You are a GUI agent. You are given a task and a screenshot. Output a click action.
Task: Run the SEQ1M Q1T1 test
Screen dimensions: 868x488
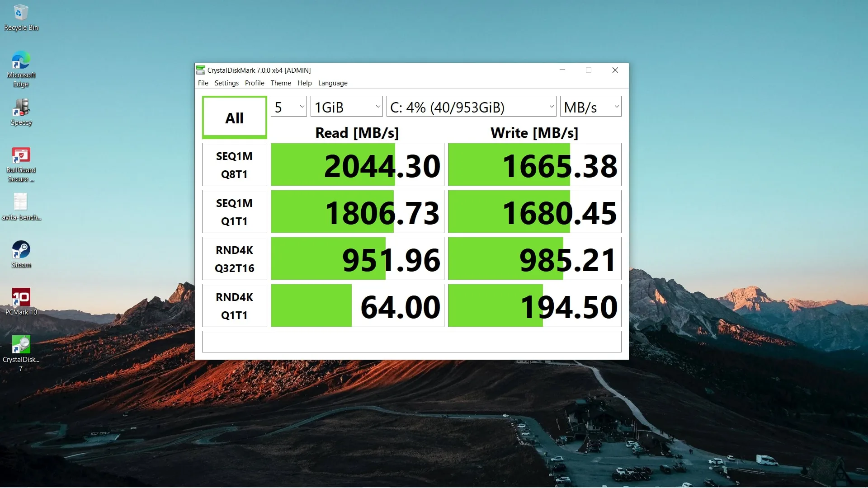pyautogui.click(x=235, y=211)
